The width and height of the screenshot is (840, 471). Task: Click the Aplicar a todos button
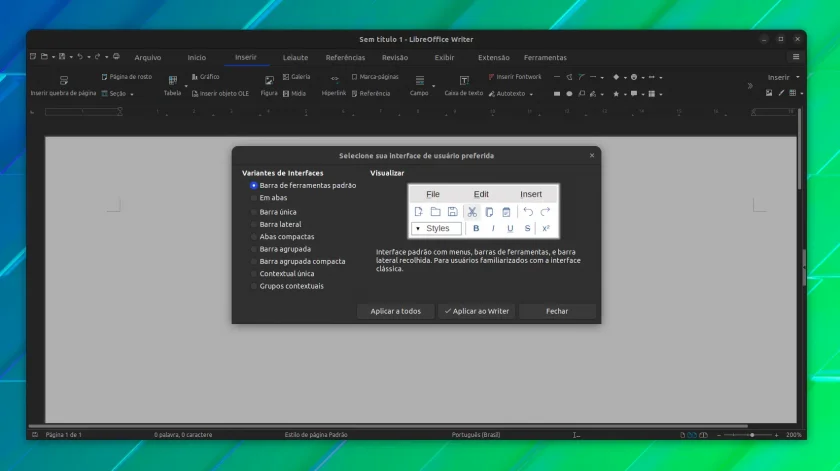395,311
